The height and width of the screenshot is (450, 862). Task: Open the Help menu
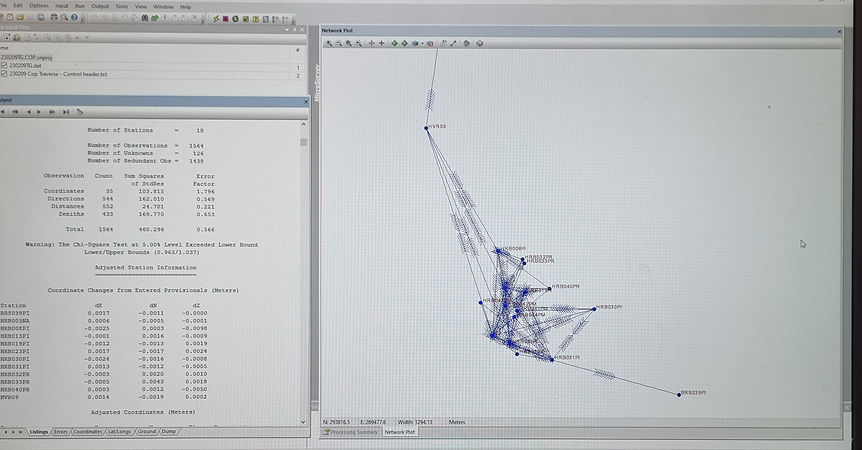click(185, 7)
